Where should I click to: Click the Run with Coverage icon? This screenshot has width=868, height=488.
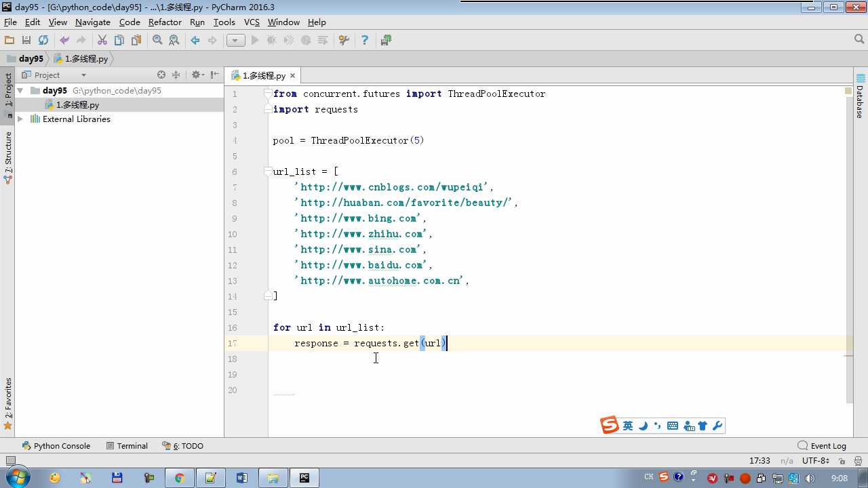tap(289, 41)
